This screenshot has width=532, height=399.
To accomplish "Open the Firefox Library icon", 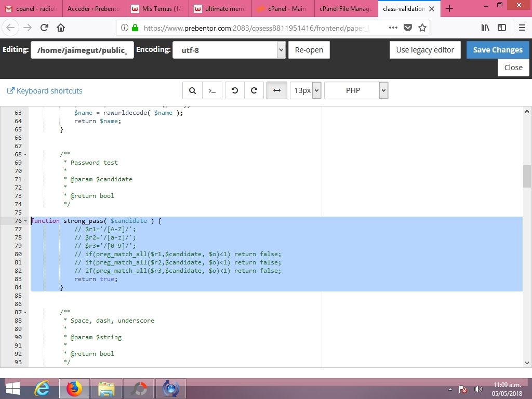I will tap(485, 28).
